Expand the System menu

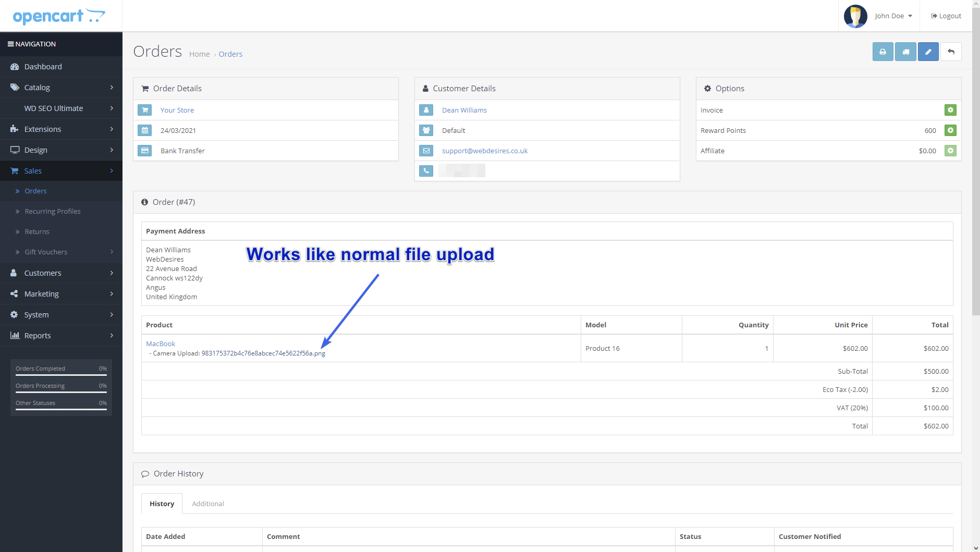pyautogui.click(x=61, y=315)
